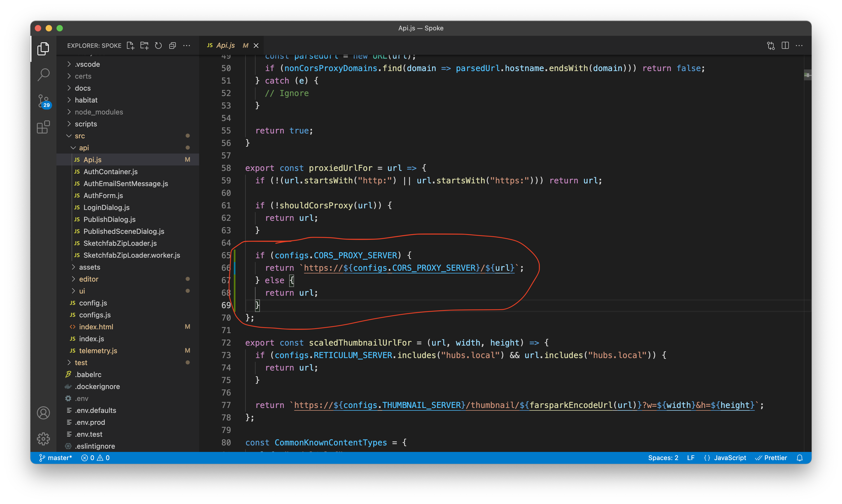842x504 pixels.
Task: Open SketchfabZipLoader.js file
Action: click(x=128, y=243)
